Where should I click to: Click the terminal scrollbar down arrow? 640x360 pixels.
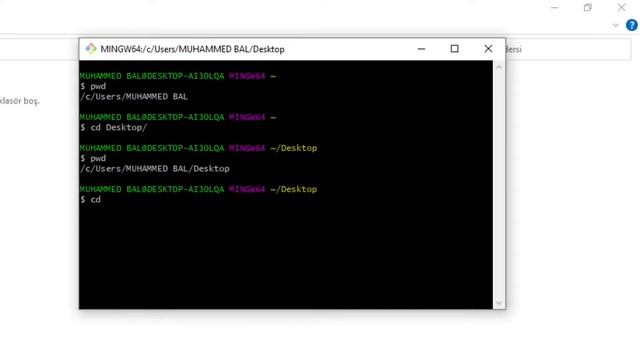(x=499, y=303)
